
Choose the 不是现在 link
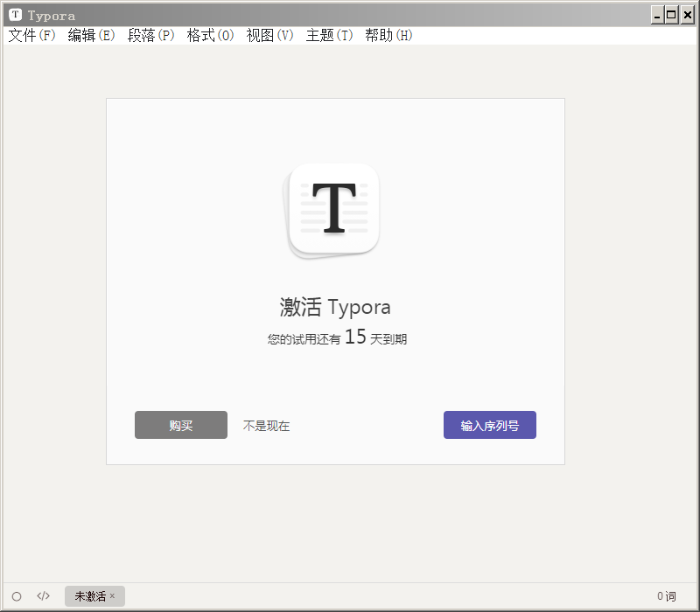tap(266, 426)
